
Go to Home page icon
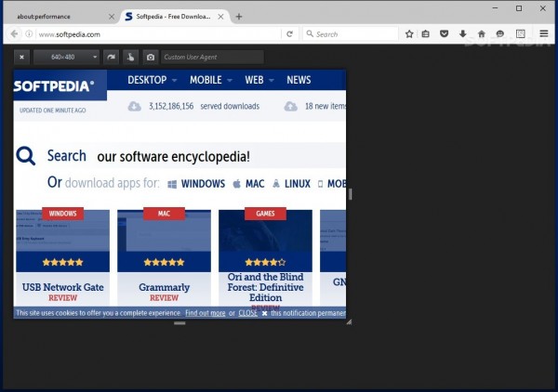point(482,34)
